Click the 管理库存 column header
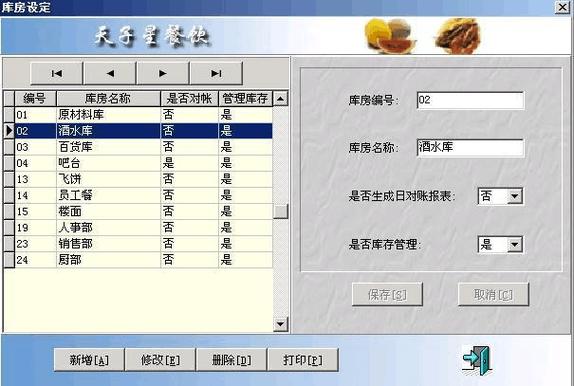This screenshot has width=574, height=386. (x=245, y=99)
